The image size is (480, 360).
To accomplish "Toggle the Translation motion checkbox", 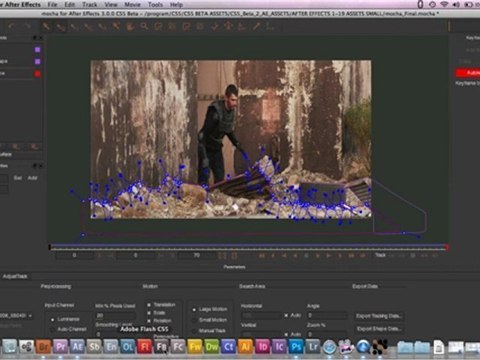I will (149, 305).
